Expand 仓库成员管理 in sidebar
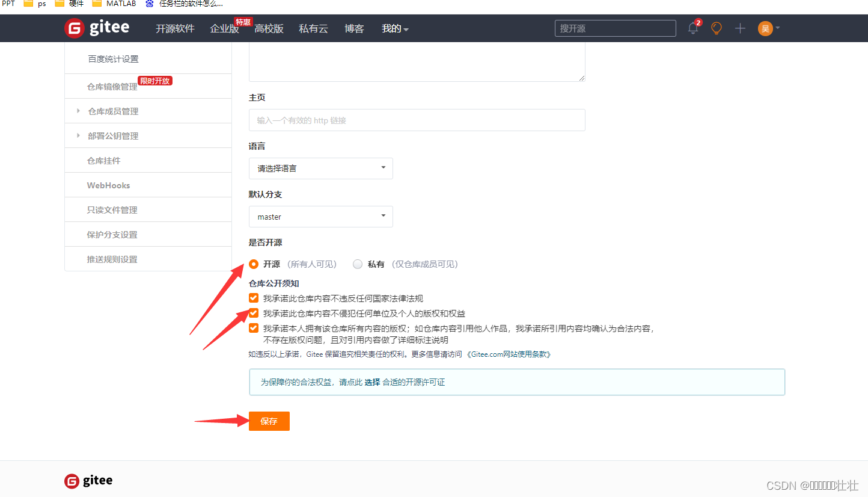The image size is (868, 497). [148, 111]
